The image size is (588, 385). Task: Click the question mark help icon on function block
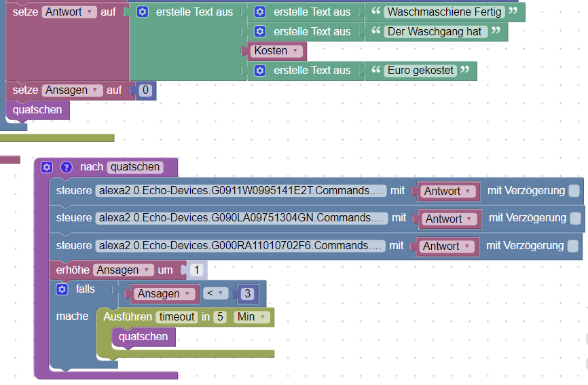pos(67,167)
